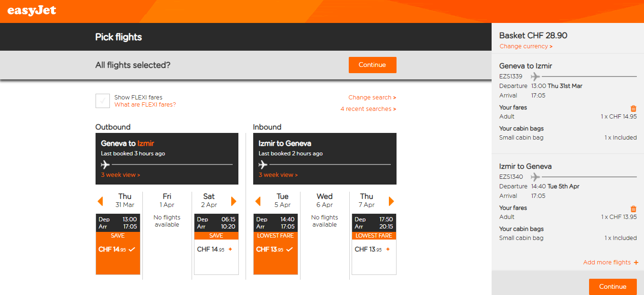This screenshot has width=644, height=295.
Task: Remove the Izmir to Geneva fare using its trash icon
Action: pyautogui.click(x=633, y=209)
